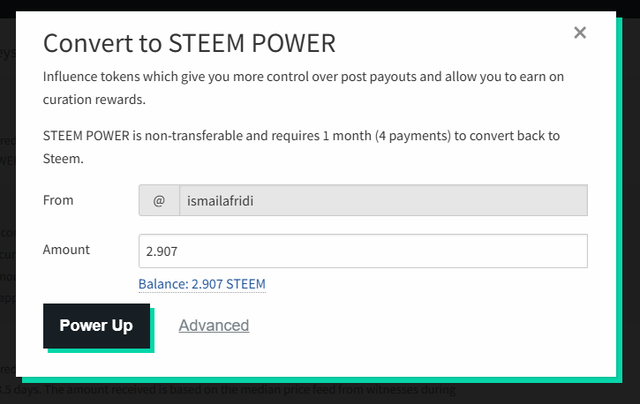This screenshot has height=404, width=640.
Task: Close the Convert to STEEM POWER dialog
Action: pyautogui.click(x=580, y=33)
